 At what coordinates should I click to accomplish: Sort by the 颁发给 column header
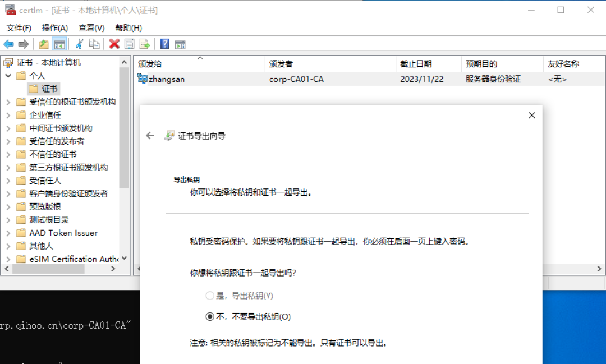pyautogui.click(x=199, y=64)
